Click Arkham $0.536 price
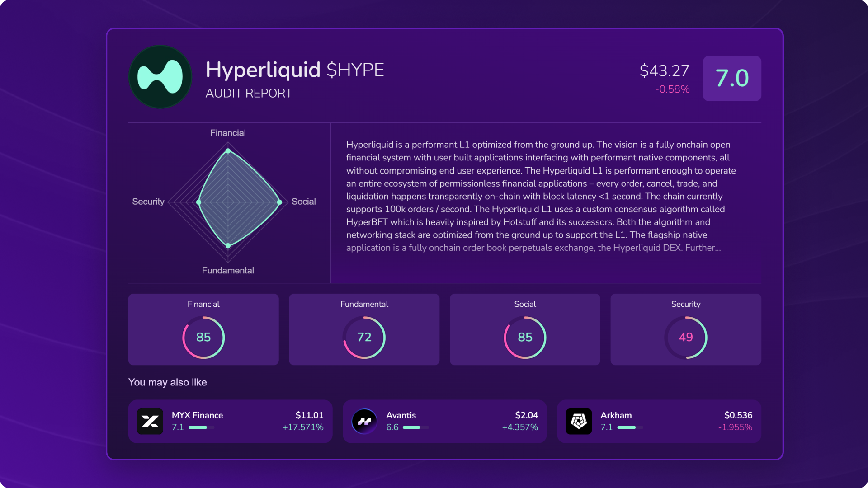This screenshot has width=868, height=488. 738,415
